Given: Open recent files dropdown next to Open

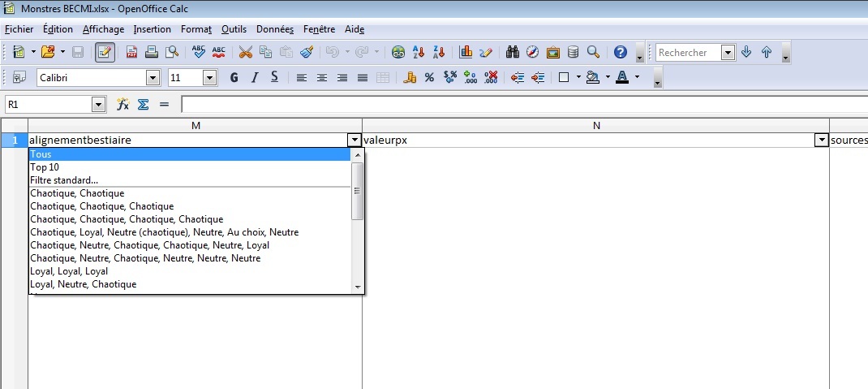Looking at the screenshot, I should (x=62, y=52).
